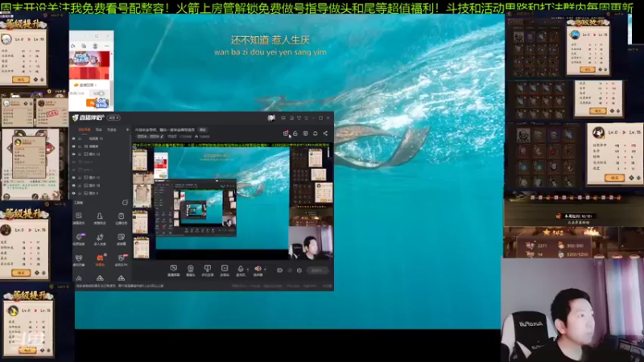The width and height of the screenshot is (644, 362).
Task: Open the toolbox tool with purple badge
Action: click(79, 238)
